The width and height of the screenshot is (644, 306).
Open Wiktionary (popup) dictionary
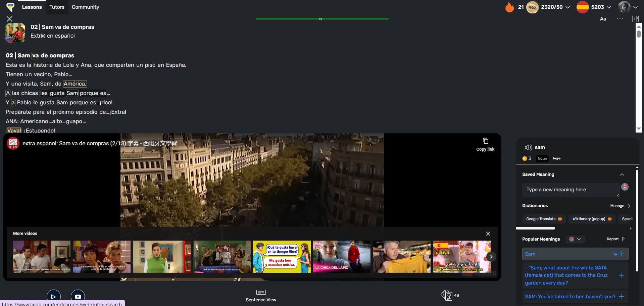click(592, 219)
